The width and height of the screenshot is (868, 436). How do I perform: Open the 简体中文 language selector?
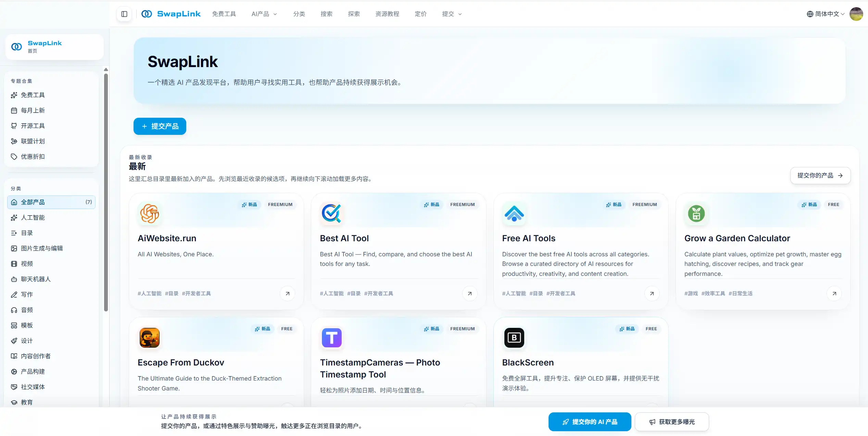[x=826, y=14]
